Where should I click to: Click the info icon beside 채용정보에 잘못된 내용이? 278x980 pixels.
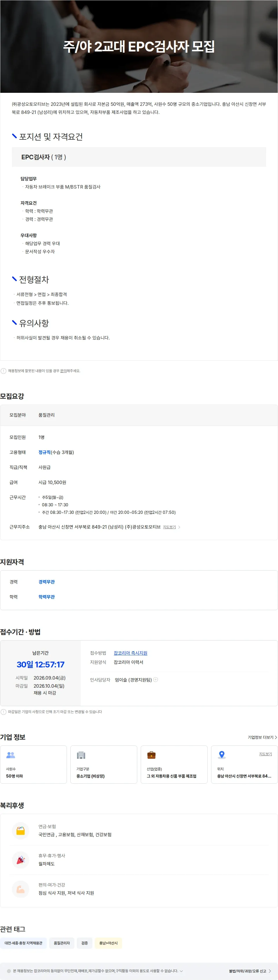coord(3,370)
